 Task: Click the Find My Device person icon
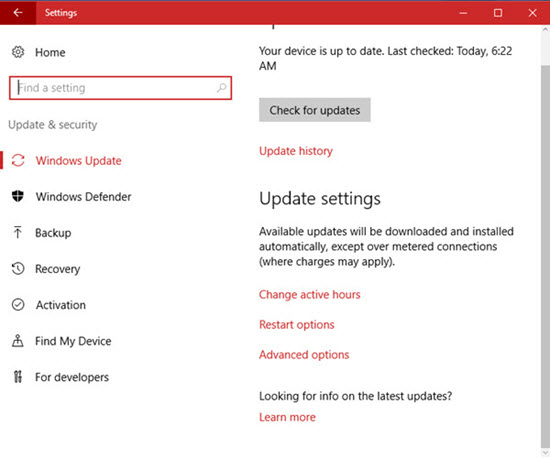[18, 341]
